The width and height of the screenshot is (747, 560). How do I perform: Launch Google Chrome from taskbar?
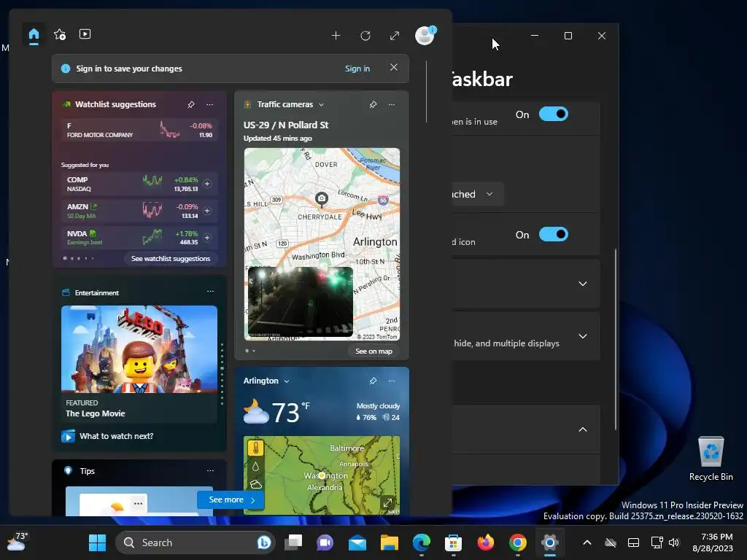pos(518,542)
